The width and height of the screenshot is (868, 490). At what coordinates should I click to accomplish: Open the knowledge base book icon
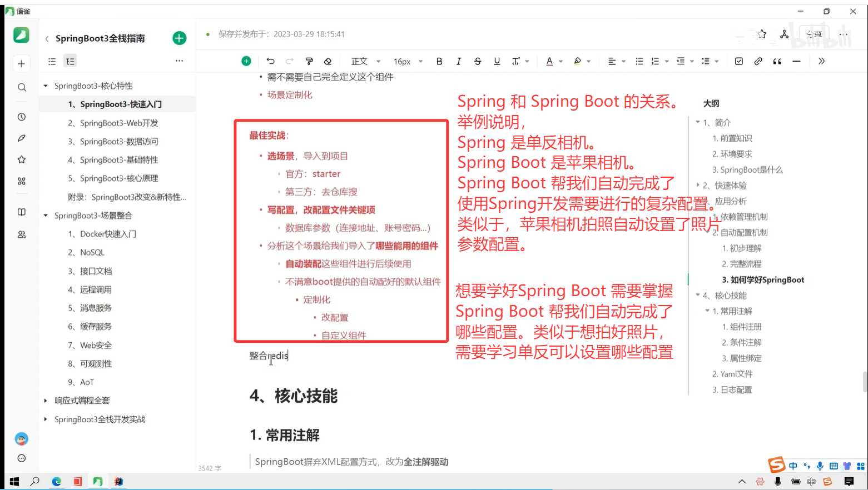click(22, 212)
